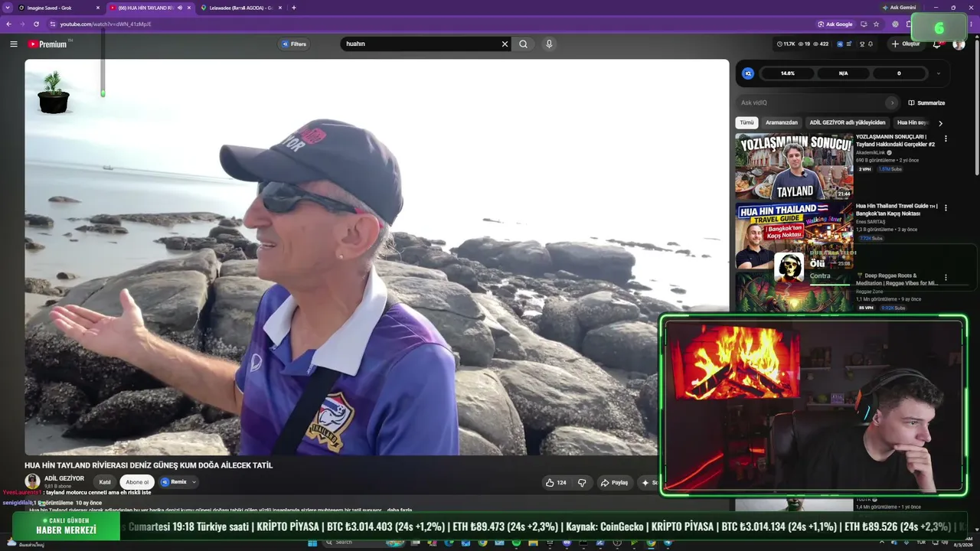
Task: Switch to the HUA HIN TAYLAND tab
Action: (x=150, y=8)
